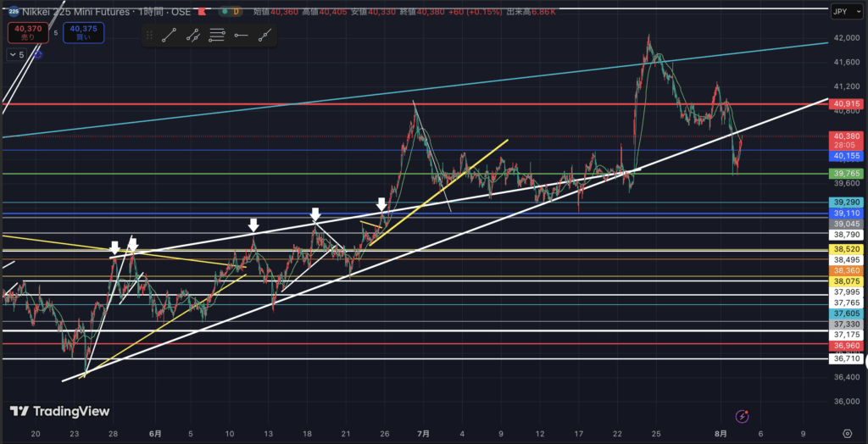Viewport: 868px width, 444px height.
Task: Click the 36,710 white price label
Action: click(847, 358)
